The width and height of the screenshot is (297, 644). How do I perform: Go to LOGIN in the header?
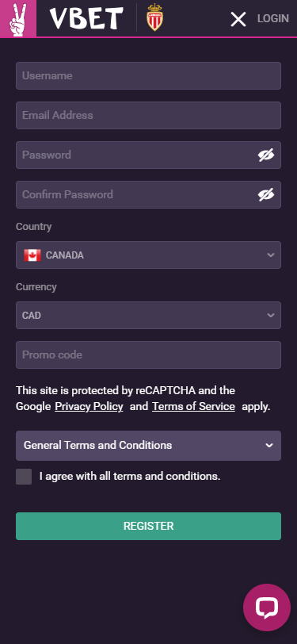[x=272, y=18]
